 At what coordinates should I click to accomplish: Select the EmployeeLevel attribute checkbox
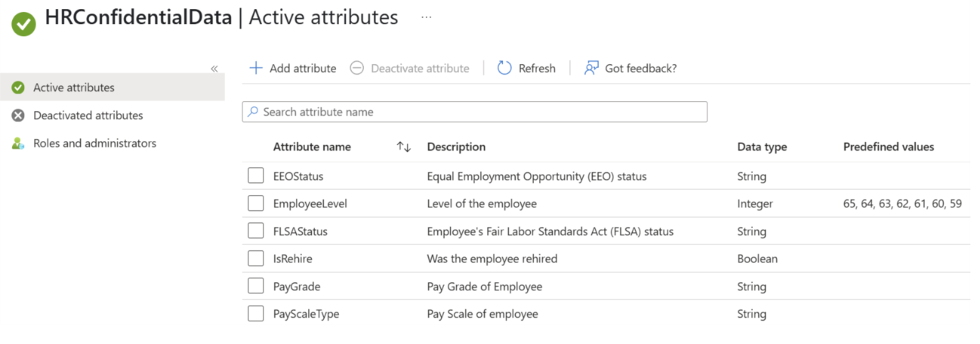coord(256,203)
